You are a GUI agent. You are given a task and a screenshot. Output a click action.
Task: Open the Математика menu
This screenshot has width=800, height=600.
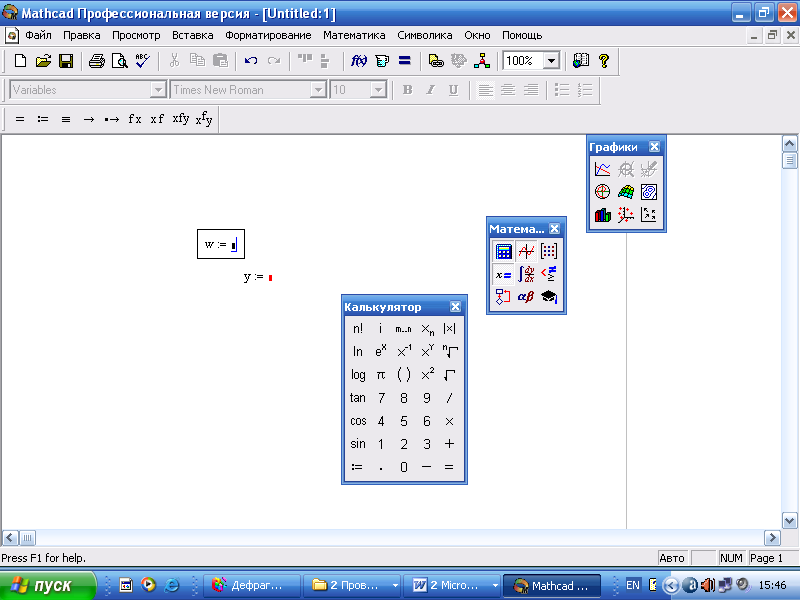click(354, 35)
